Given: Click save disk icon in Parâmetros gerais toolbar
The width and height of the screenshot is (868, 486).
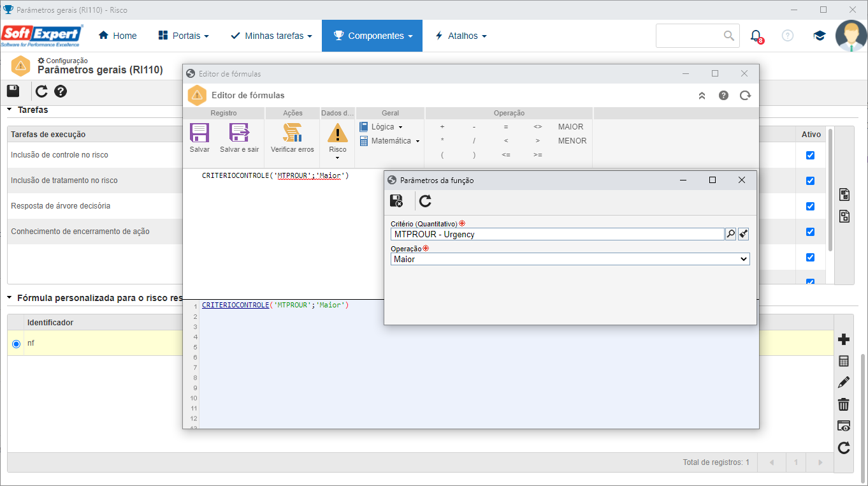Looking at the screenshot, I should (x=13, y=91).
